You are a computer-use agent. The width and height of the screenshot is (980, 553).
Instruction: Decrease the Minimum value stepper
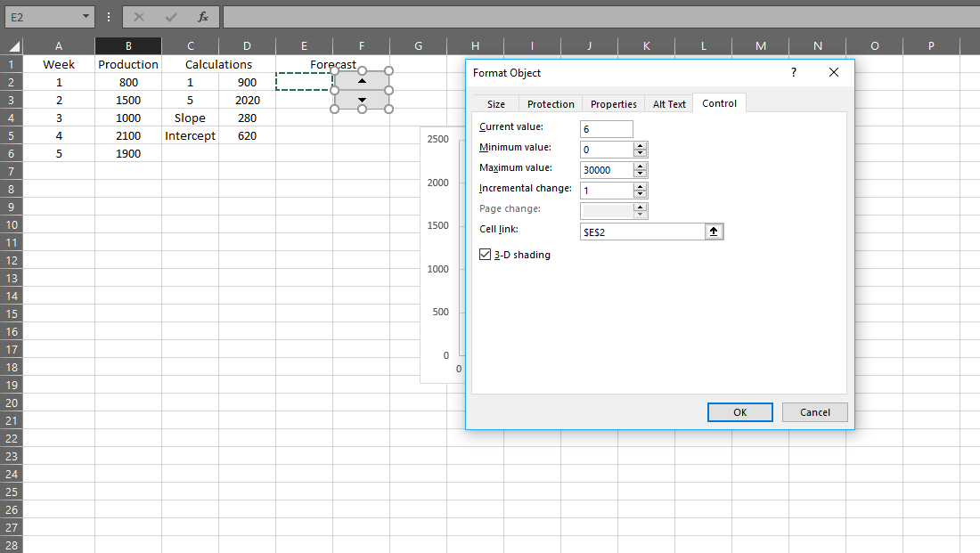point(640,153)
